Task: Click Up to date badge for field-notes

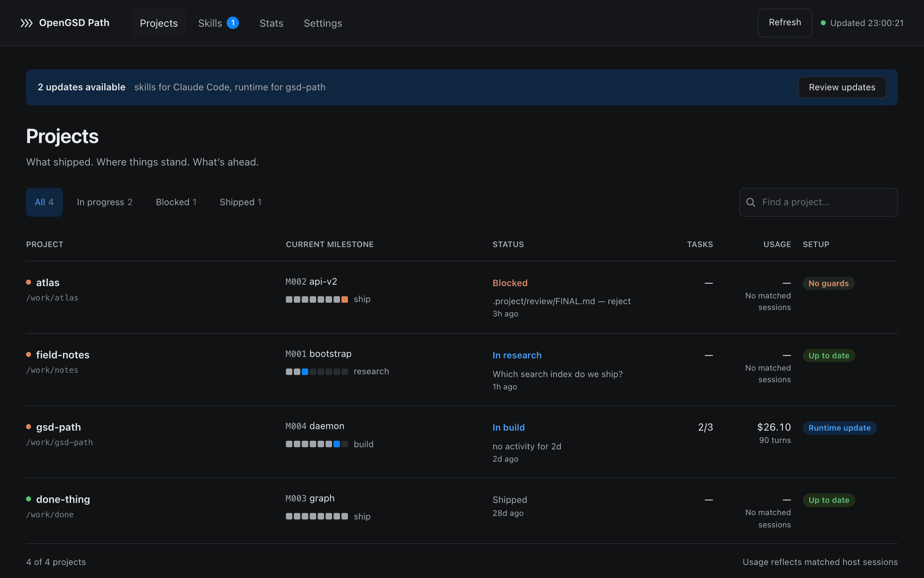Action: click(x=829, y=355)
